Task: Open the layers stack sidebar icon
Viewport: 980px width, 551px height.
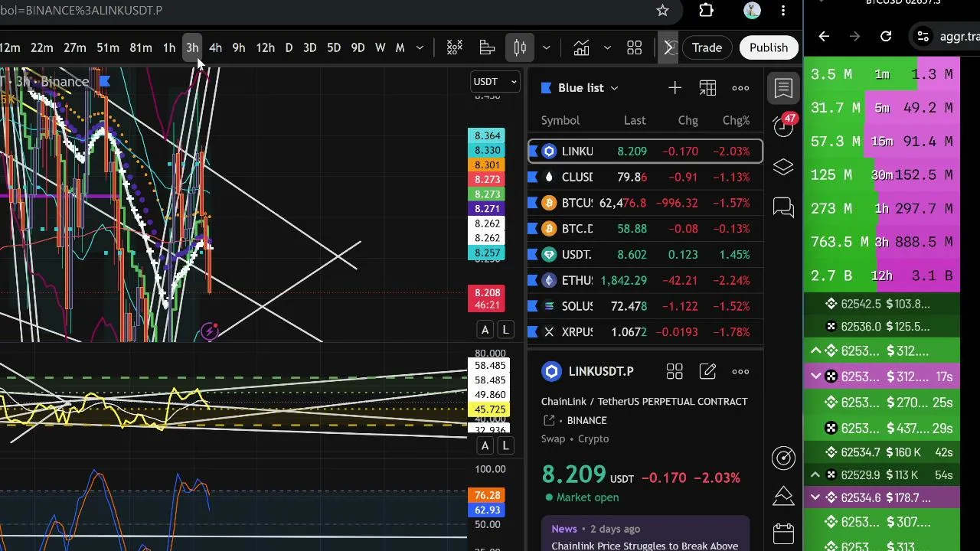Action: click(x=783, y=168)
